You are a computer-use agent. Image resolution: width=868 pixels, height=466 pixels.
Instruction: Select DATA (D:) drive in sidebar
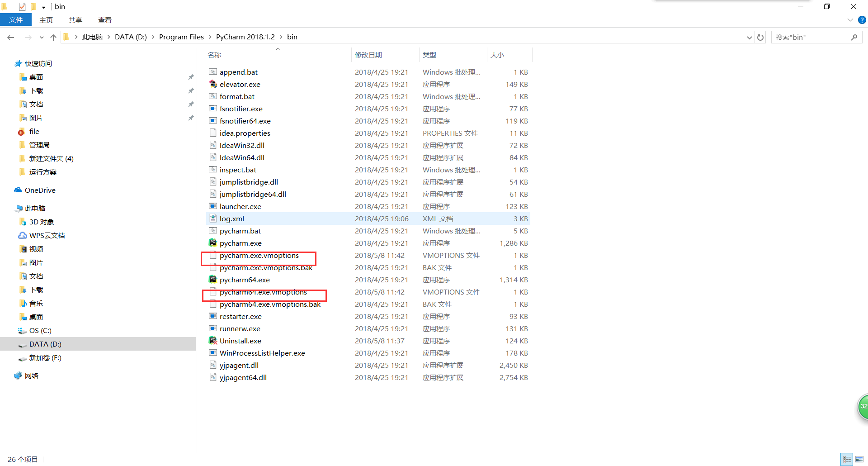click(x=98, y=344)
